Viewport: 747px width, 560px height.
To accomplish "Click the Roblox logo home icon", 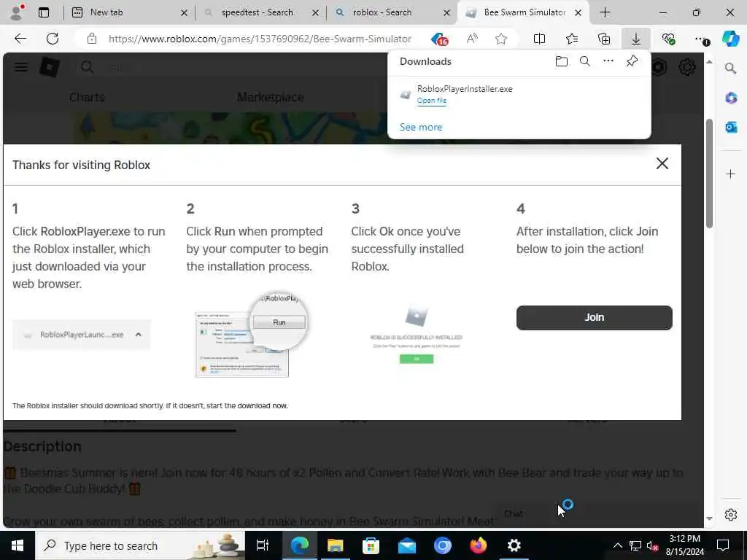I will coord(50,67).
